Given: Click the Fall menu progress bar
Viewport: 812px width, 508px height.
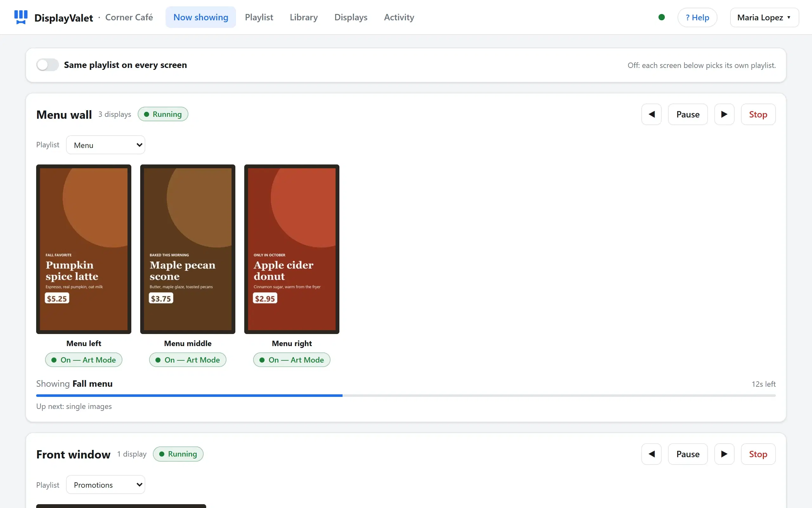Looking at the screenshot, I should 406,396.
